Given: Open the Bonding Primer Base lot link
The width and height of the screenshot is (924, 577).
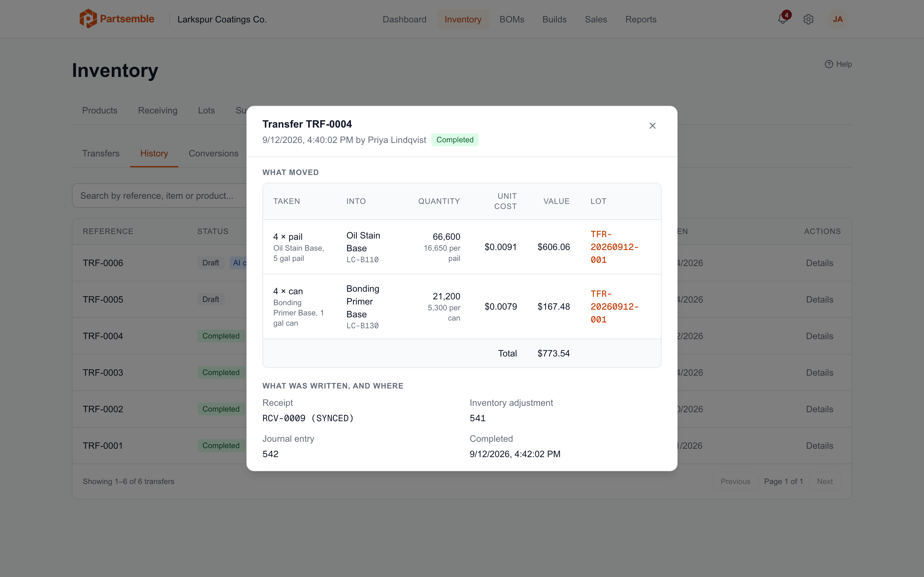Looking at the screenshot, I should click(x=614, y=306).
